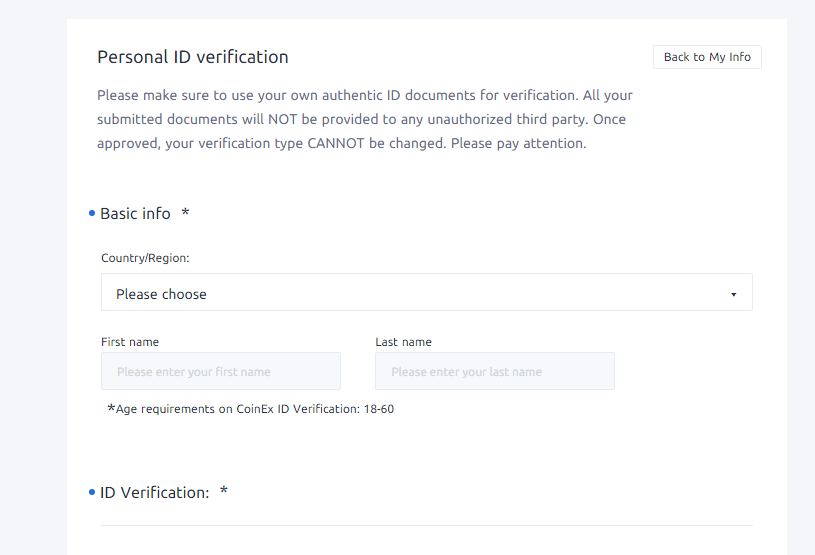
Task: Click the Last name field label
Action: pos(403,342)
